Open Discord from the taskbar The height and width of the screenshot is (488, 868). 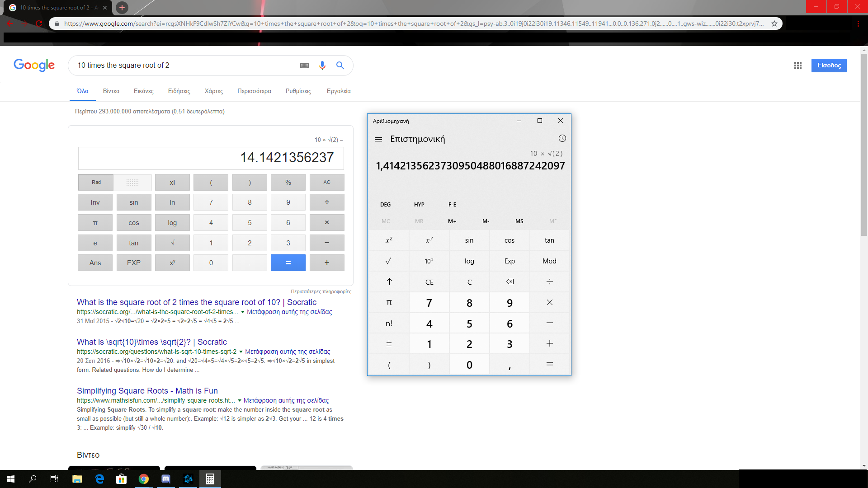click(166, 479)
